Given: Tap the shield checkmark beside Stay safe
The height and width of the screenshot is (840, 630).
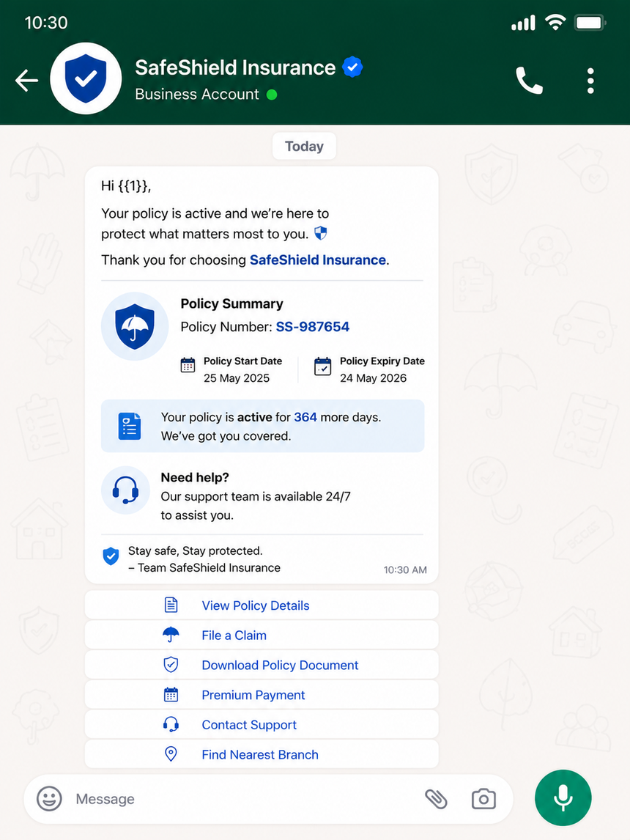Looking at the screenshot, I should tap(111, 556).
